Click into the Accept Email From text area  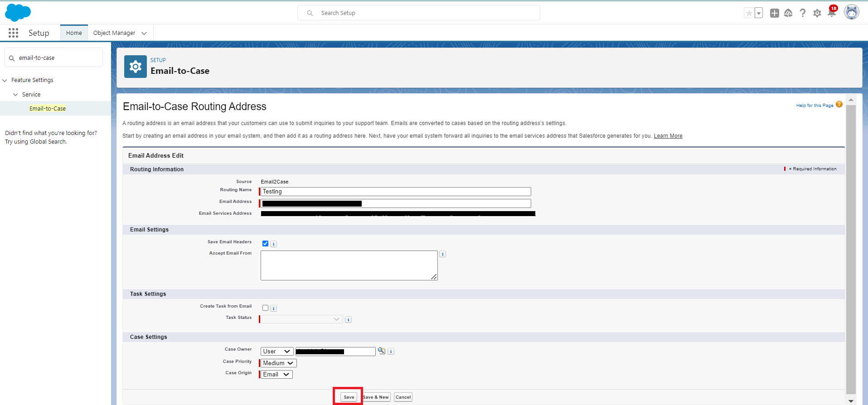pyautogui.click(x=349, y=265)
